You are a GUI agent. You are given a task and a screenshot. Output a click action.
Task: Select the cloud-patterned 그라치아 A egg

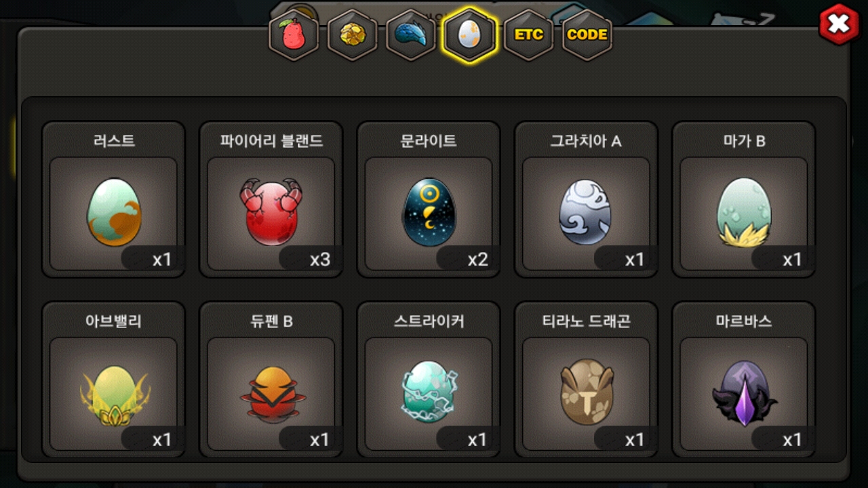586,213
